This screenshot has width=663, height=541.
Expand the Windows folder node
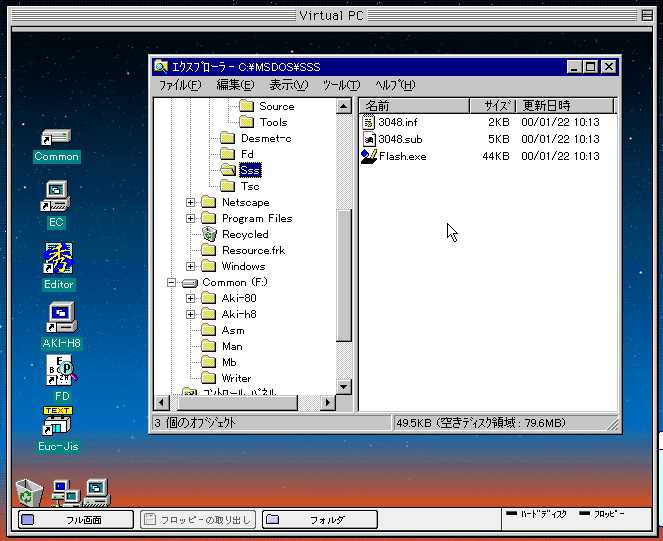coord(190,266)
